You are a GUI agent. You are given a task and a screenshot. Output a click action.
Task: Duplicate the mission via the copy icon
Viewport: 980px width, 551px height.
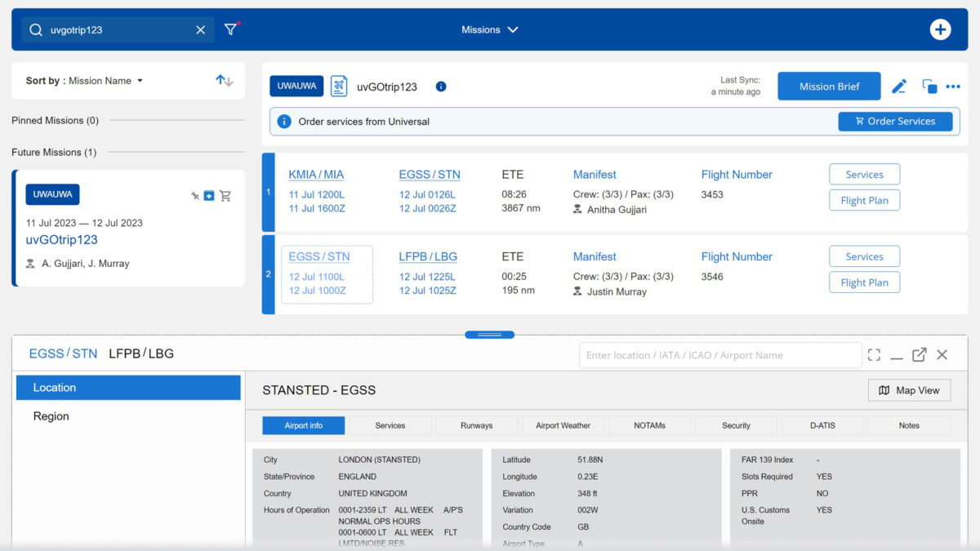click(x=929, y=86)
